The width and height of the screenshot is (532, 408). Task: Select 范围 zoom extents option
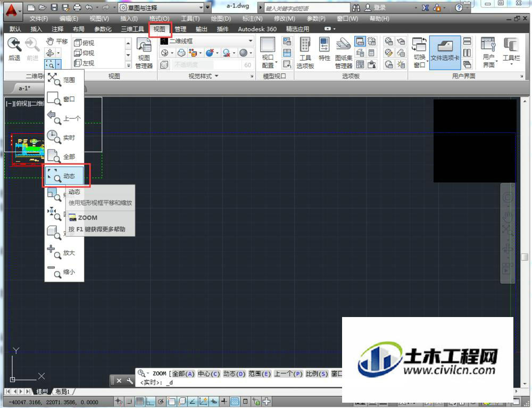[x=64, y=80]
